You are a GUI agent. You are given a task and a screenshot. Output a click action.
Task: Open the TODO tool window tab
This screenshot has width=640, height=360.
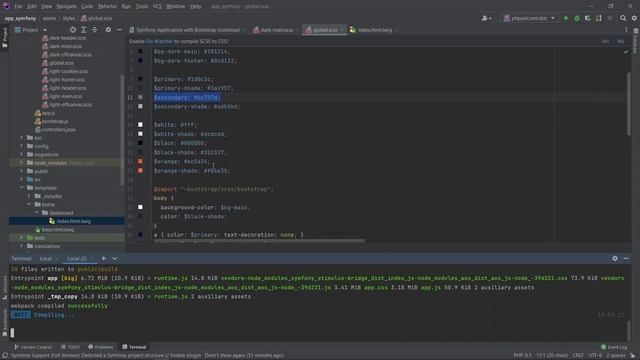(70, 347)
